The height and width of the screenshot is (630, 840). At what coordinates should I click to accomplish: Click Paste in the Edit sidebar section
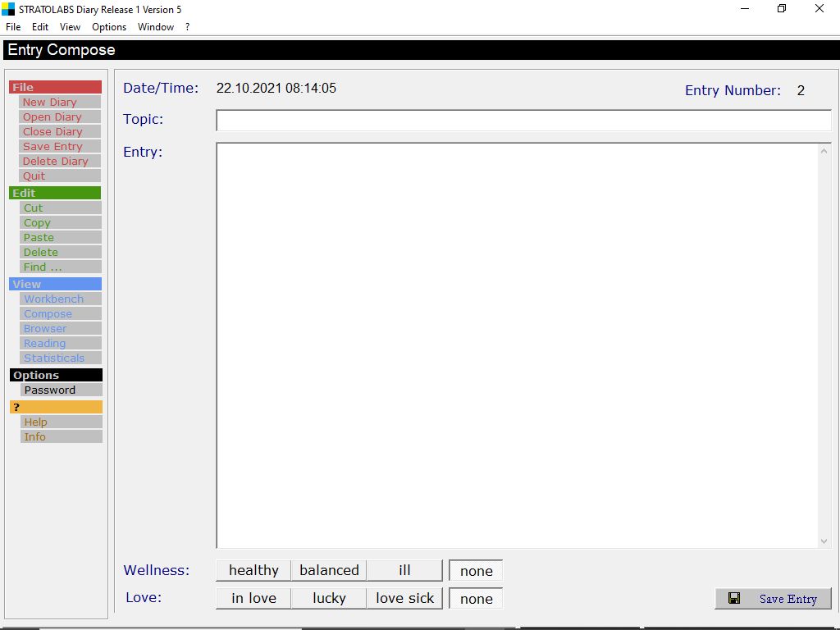pyautogui.click(x=61, y=237)
